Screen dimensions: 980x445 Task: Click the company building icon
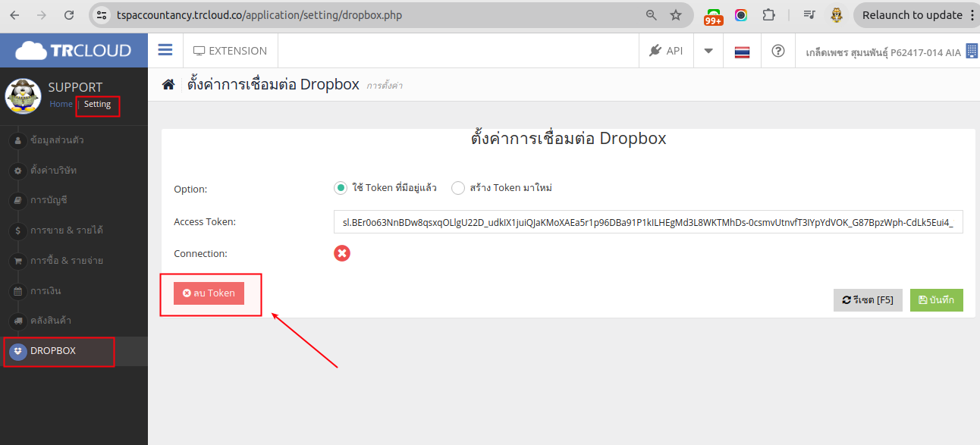[x=972, y=51]
